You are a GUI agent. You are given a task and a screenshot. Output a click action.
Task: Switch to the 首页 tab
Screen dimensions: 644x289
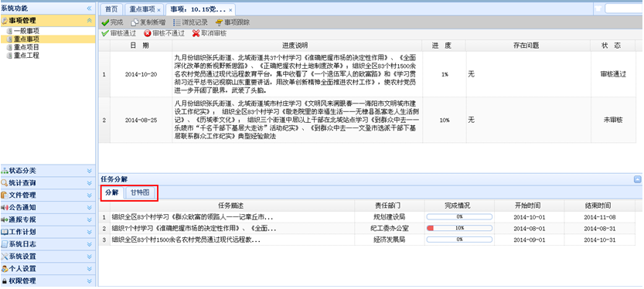111,9
